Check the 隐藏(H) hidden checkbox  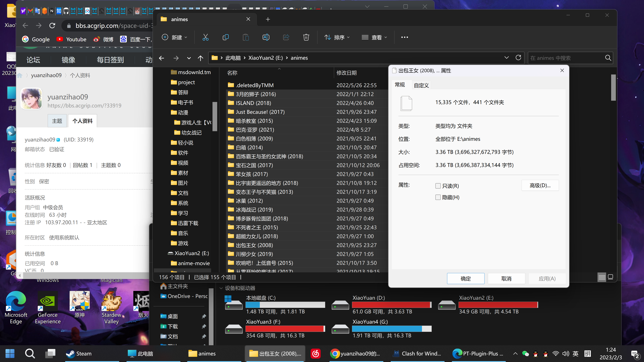coord(438,197)
